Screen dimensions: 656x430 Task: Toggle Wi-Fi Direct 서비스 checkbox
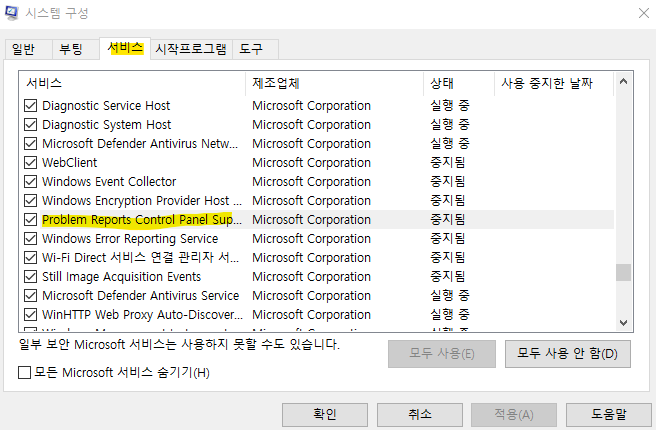click(x=31, y=258)
